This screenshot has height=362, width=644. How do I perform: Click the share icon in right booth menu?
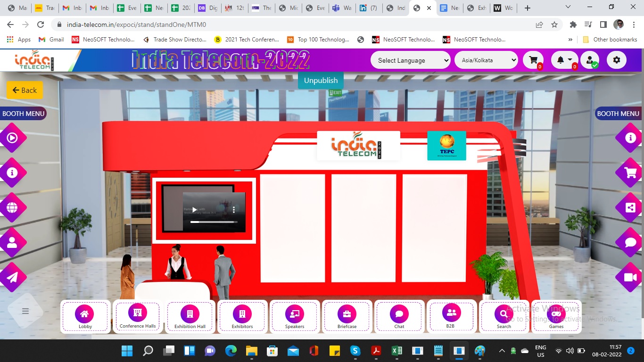[630, 208]
